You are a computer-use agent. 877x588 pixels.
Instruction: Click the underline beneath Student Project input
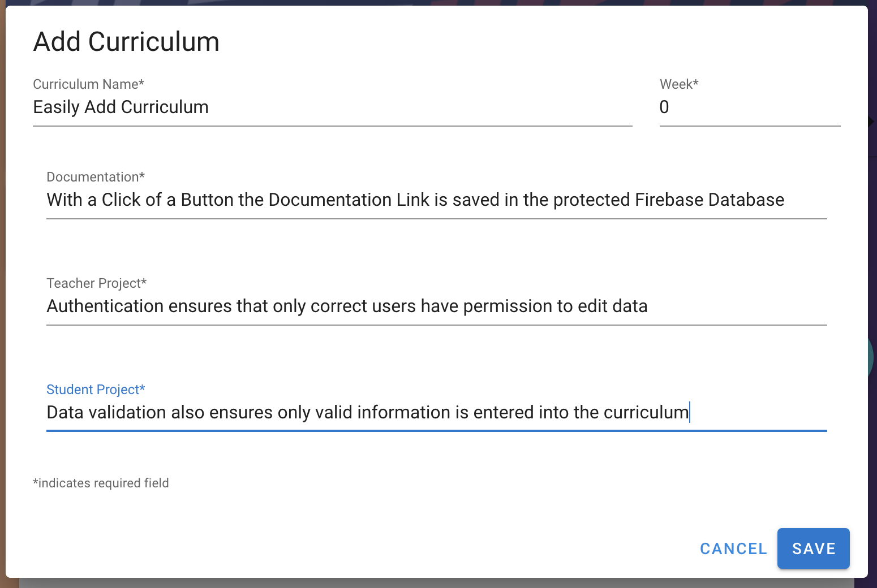(436, 431)
